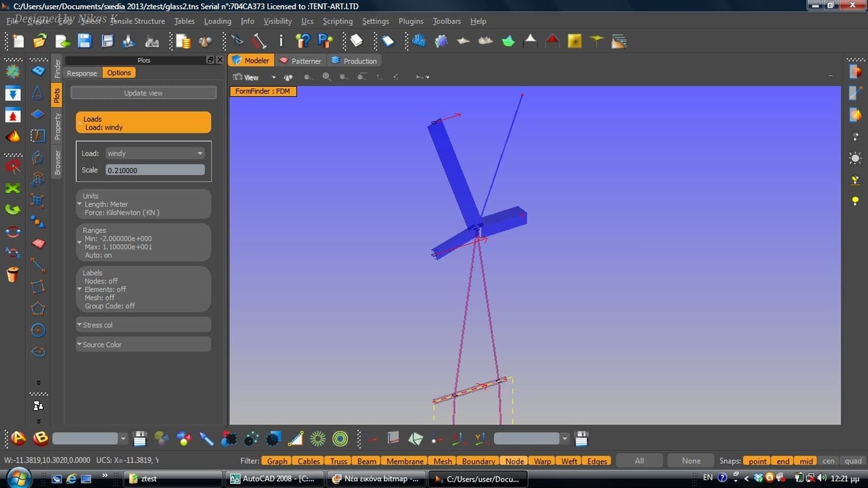The image size is (868, 488).
Task: Enable the 'cen' snap option
Action: tap(828, 461)
